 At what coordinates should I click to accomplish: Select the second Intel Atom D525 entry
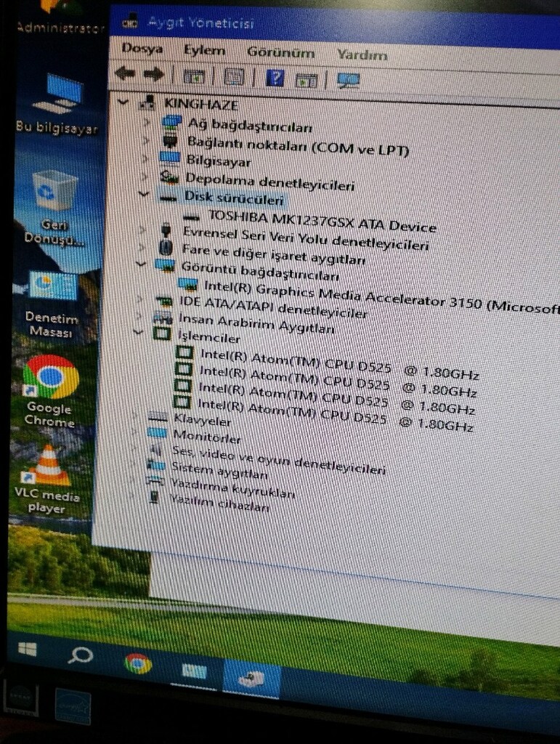338,381
